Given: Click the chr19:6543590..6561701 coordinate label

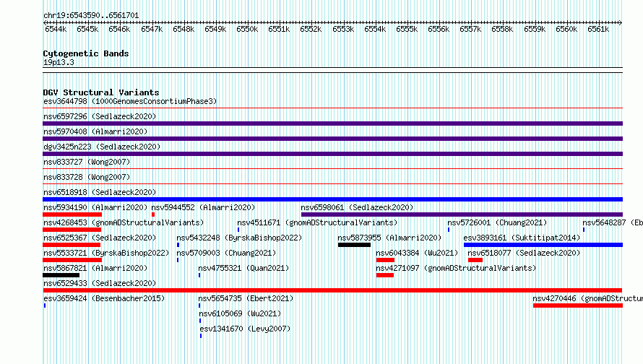Looking at the screenshot, I should [91, 15].
